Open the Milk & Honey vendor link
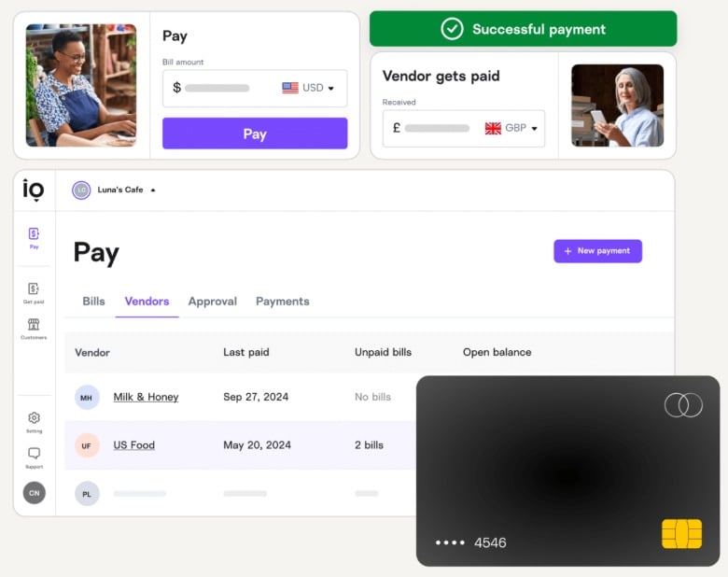728x577 pixels. click(147, 397)
